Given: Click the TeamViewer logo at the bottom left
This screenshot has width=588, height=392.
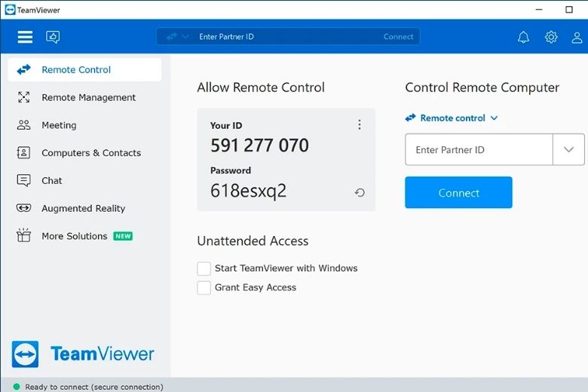Looking at the screenshot, I should 83,354.
